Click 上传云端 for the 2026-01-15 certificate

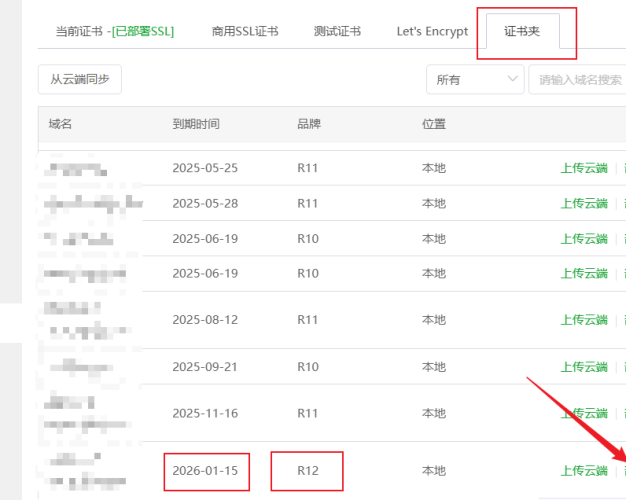(x=584, y=471)
